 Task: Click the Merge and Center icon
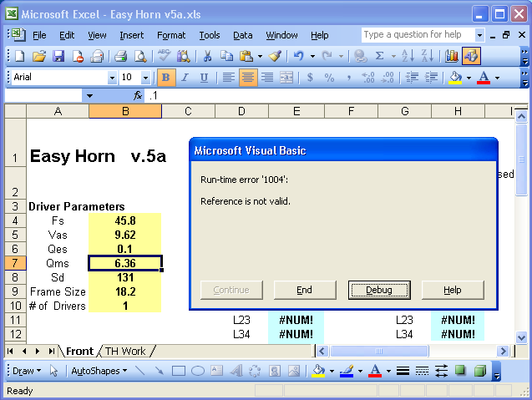pos(286,78)
